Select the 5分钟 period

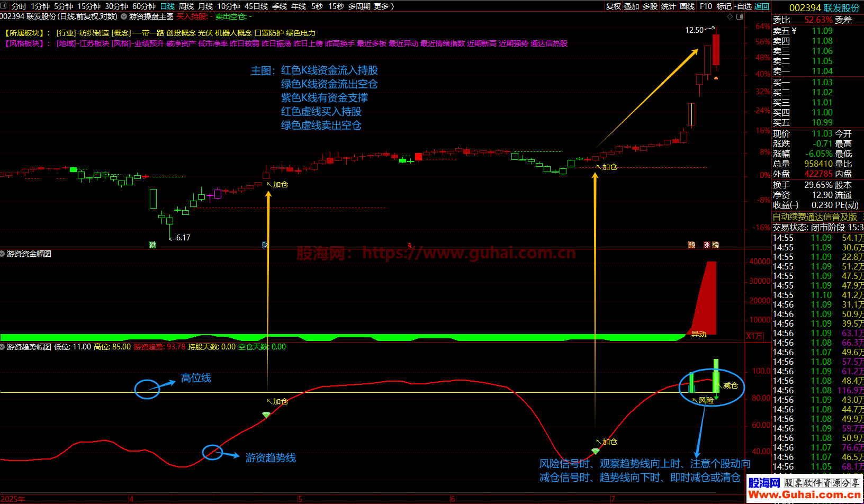click(x=64, y=6)
